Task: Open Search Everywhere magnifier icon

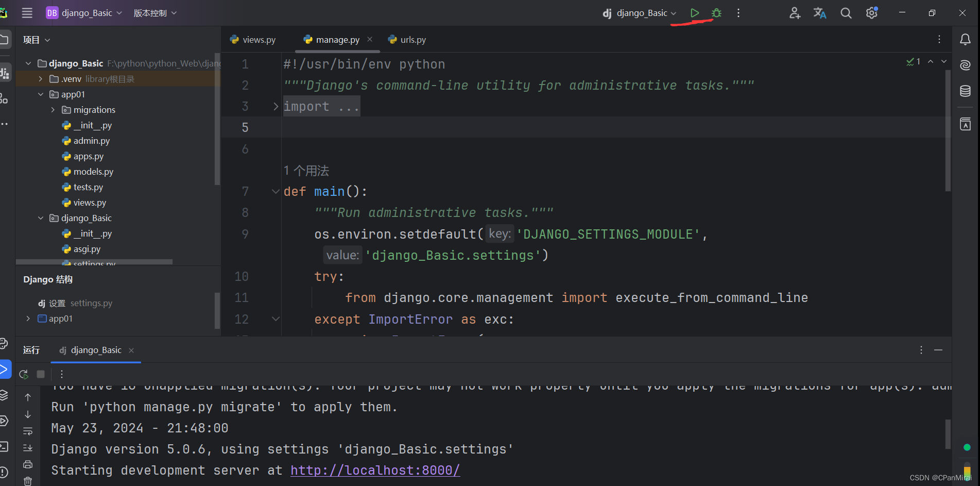Action: [846, 13]
